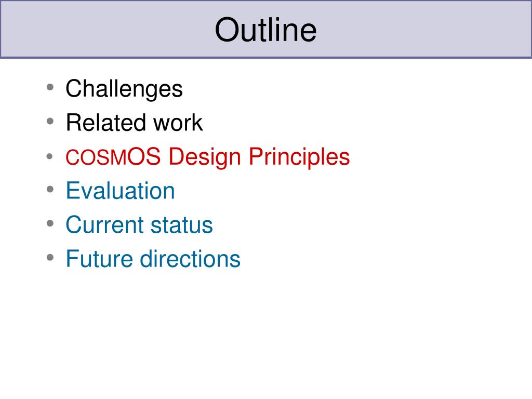Click the word status in blue text
Viewport: 532px width, 399px height.
(181, 224)
